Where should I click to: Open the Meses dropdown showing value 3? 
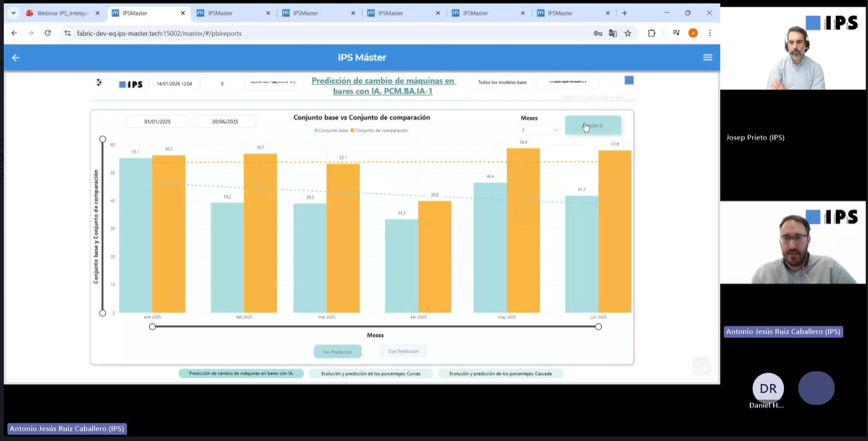click(x=538, y=130)
